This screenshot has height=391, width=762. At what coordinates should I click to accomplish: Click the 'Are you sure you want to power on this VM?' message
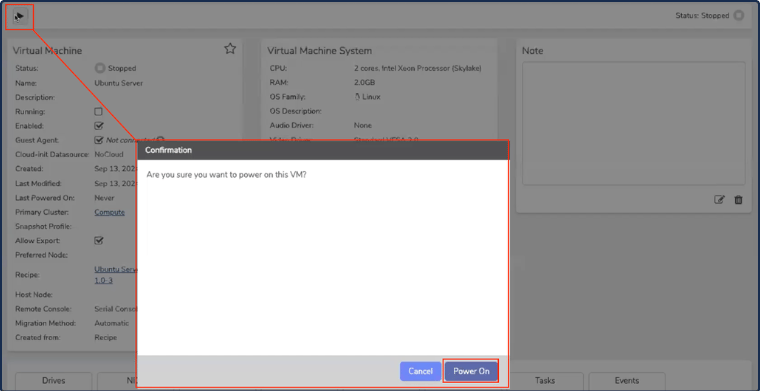(226, 175)
